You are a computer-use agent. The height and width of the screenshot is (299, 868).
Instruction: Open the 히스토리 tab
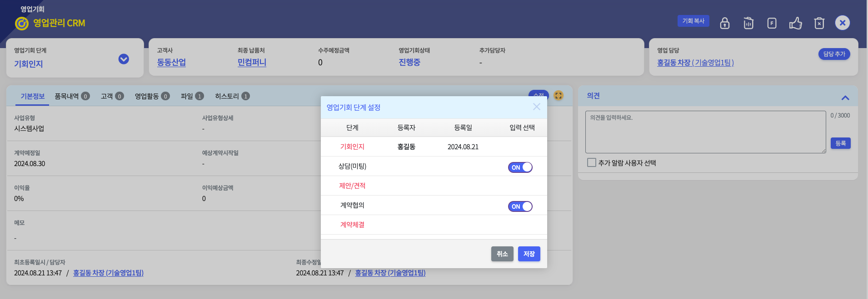(x=232, y=96)
